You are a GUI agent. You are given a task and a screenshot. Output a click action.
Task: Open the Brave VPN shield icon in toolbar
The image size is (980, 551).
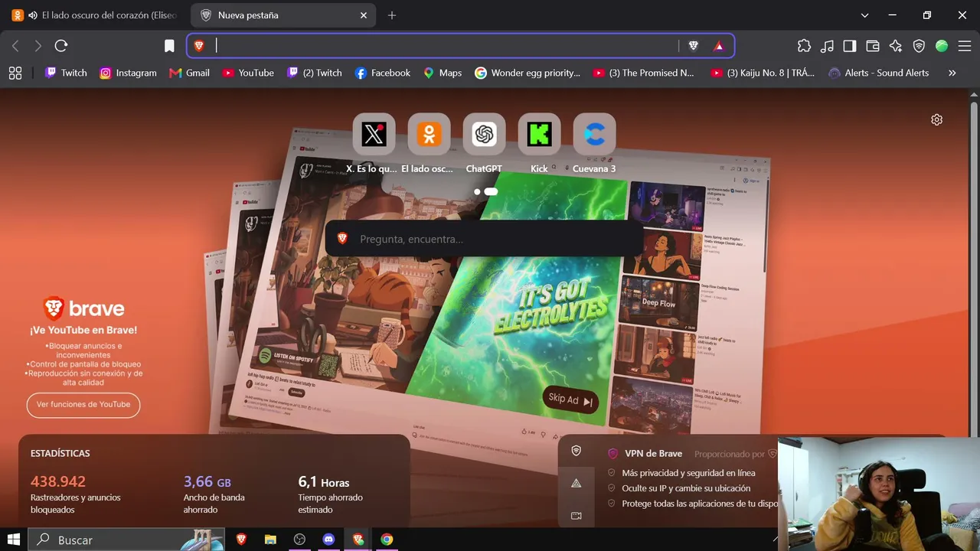click(919, 46)
